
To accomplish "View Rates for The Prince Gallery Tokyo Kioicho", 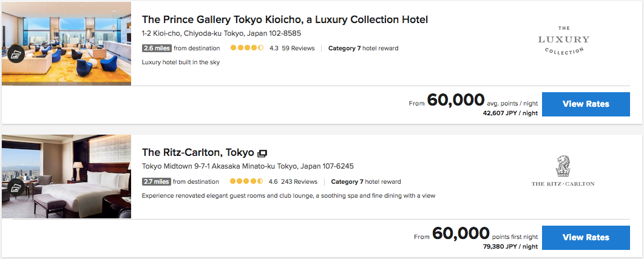I will tap(585, 104).
